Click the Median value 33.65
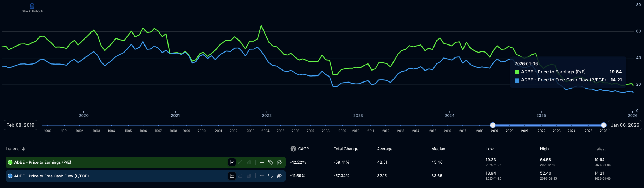The width and height of the screenshot is (644, 188). point(437,176)
